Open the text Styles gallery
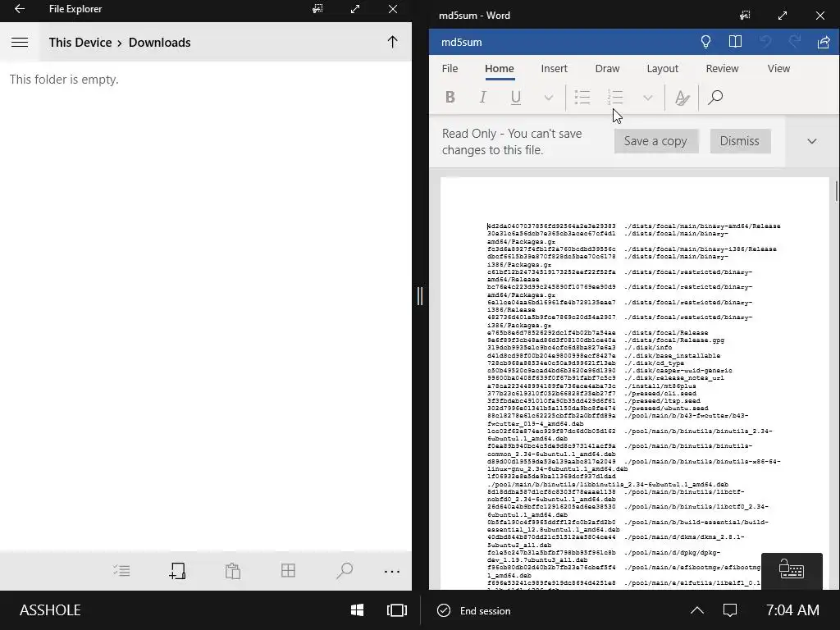 pyautogui.click(x=682, y=98)
